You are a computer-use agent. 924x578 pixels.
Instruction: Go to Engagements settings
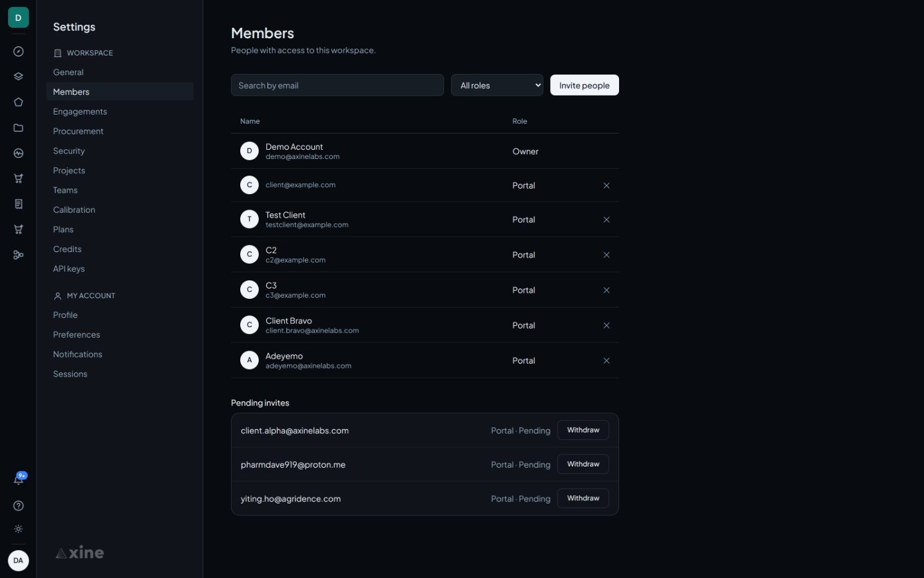120,112
